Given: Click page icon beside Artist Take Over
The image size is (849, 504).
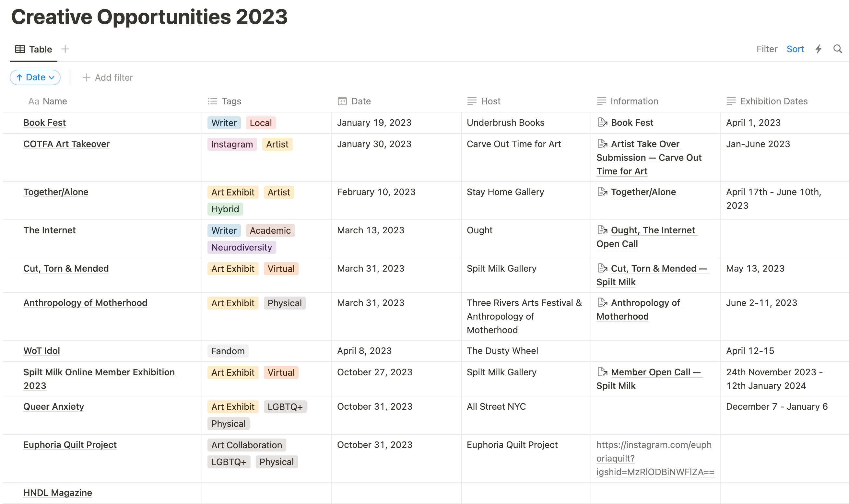Looking at the screenshot, I should tap(602, 144).
